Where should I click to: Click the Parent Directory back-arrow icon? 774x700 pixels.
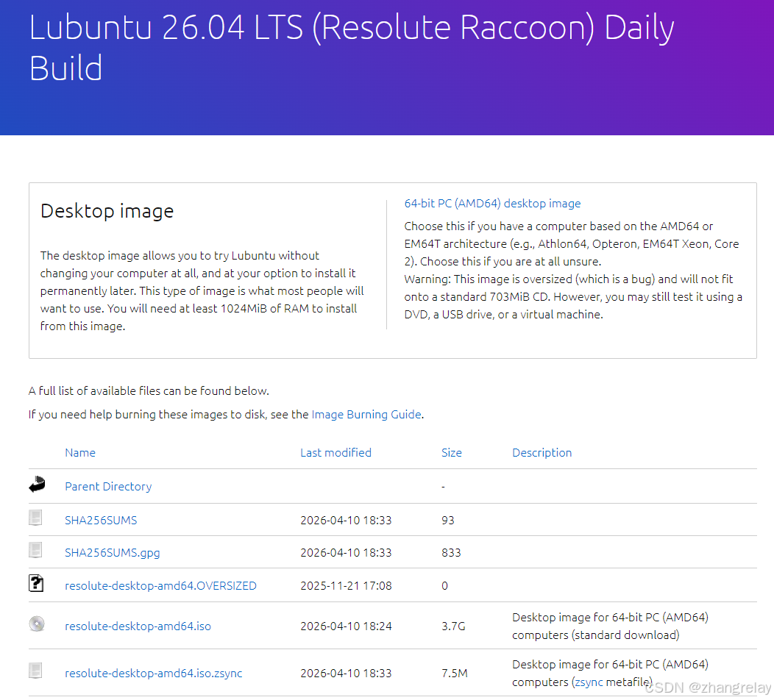point(37,485)
